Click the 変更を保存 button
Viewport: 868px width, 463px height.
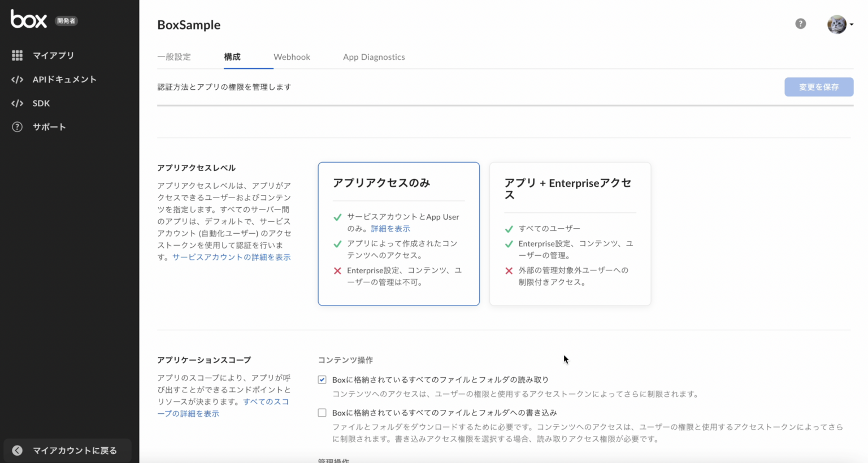tap(819, 86)
